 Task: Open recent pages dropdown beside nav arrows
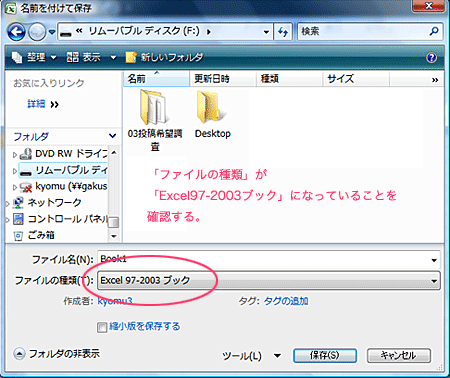(52, 32)
